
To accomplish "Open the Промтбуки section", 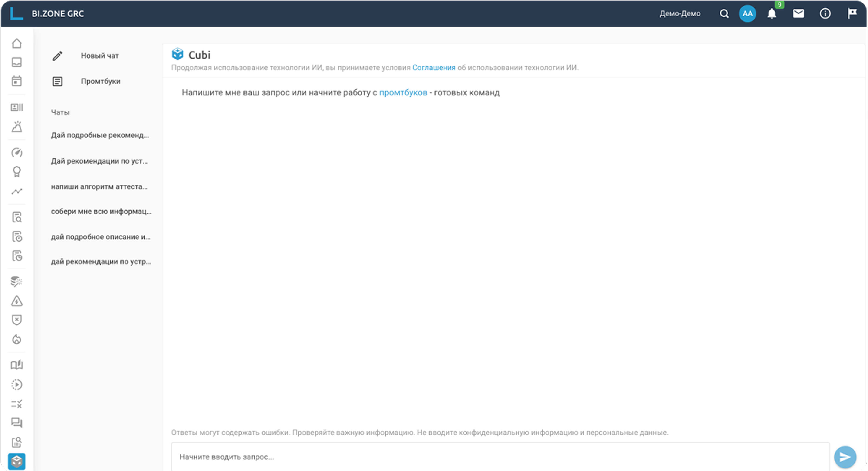I will [100, 81].
